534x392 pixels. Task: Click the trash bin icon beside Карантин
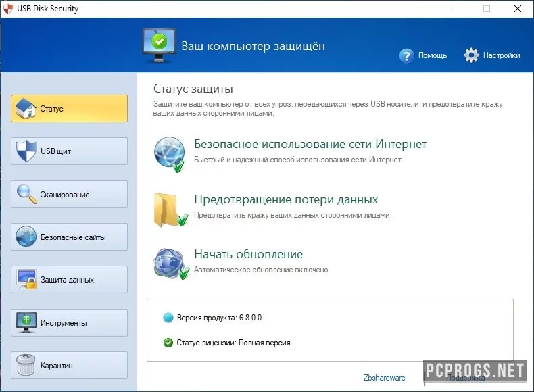(26, 365)
